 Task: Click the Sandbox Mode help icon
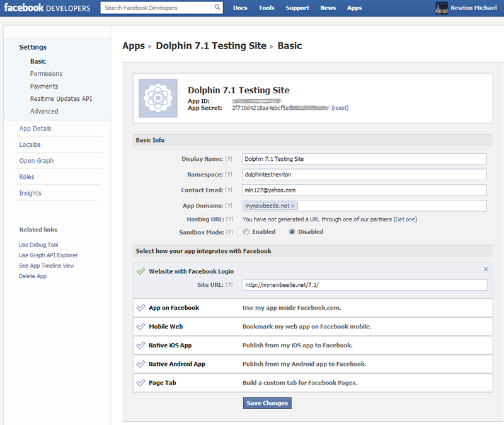(x=229, y=232)
